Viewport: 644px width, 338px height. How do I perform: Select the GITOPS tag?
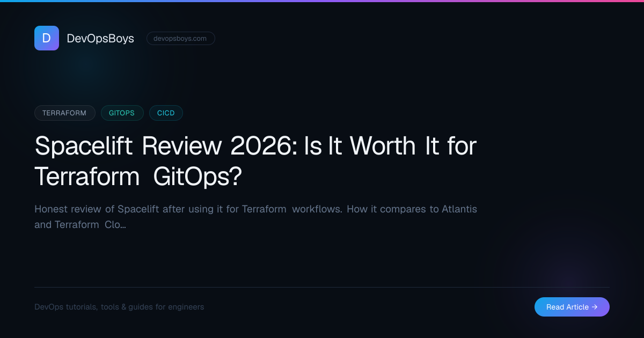tap(122, 113)
